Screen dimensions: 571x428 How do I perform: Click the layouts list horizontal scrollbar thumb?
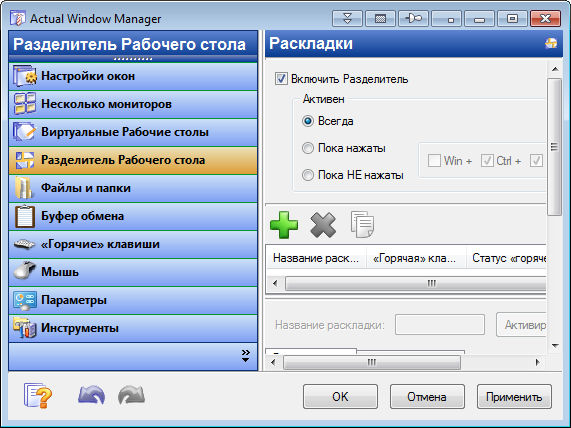(x=415, y=283)
